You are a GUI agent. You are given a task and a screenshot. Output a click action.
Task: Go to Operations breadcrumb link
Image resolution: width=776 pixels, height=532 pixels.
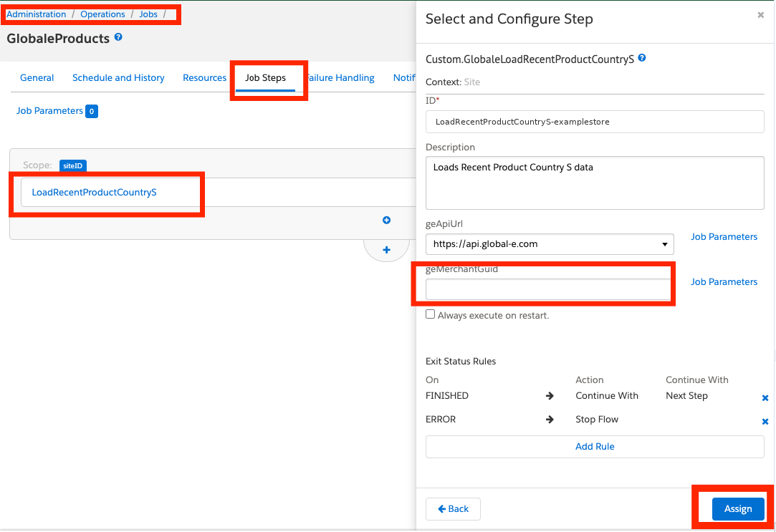pyautogui.click(x=103, y=14)
